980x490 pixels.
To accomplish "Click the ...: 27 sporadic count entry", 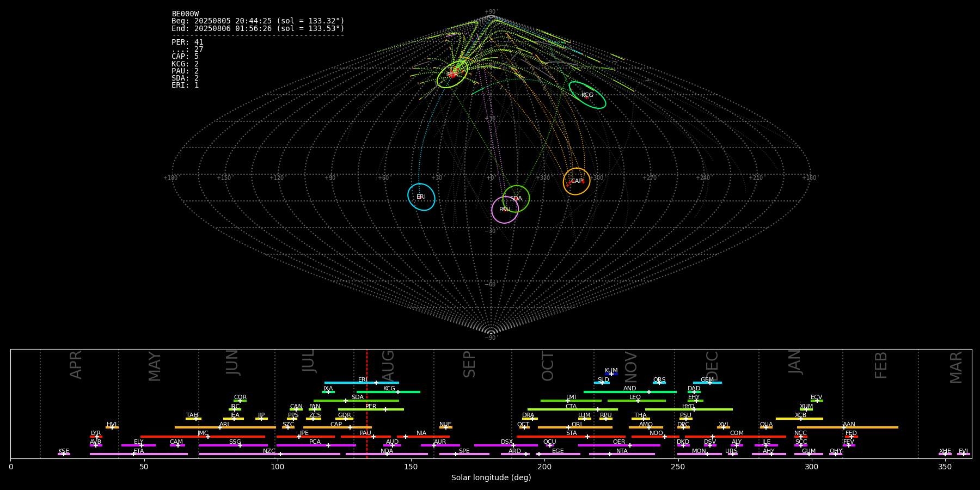I will [x=187, y=50].
